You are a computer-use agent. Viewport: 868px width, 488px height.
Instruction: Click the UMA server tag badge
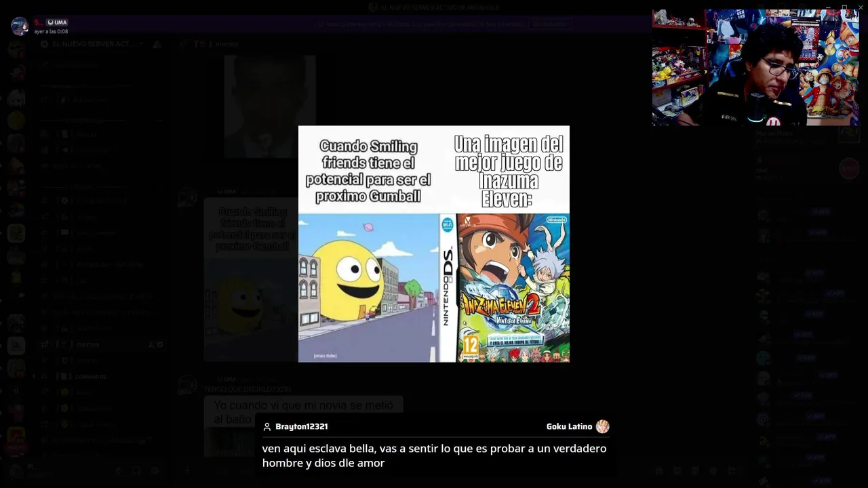(x=57, y=22)
